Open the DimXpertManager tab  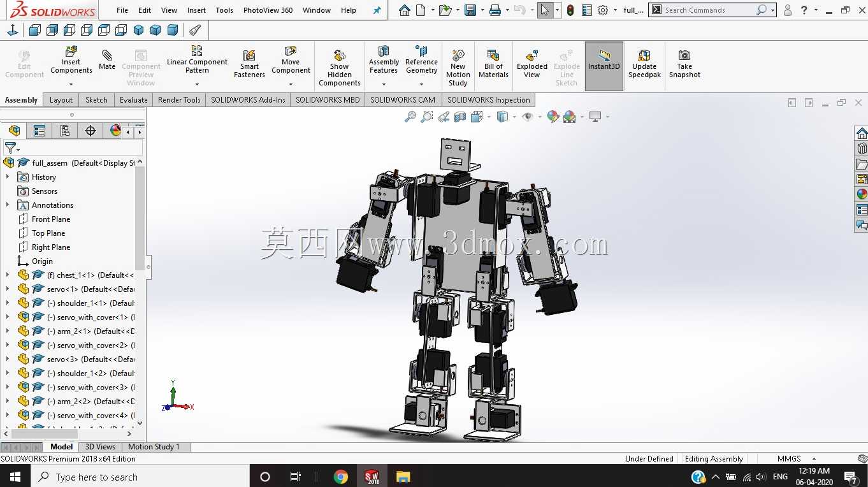[90, 131]
